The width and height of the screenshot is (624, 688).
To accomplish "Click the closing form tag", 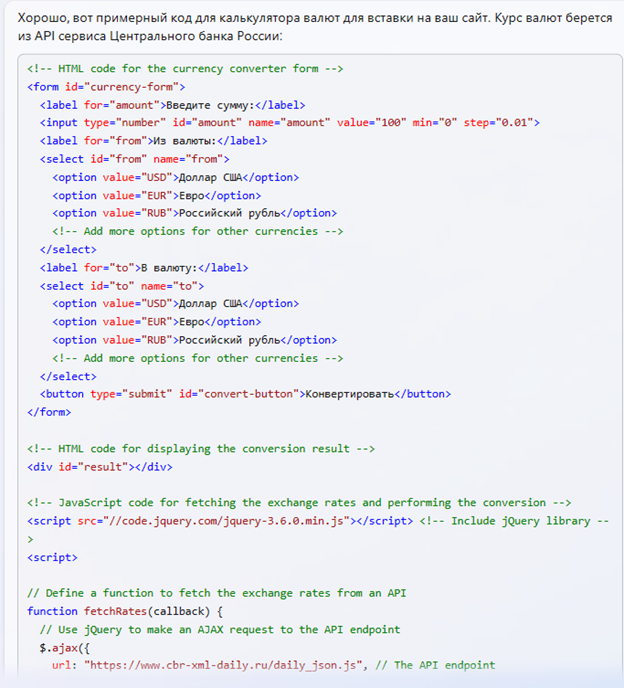I will (49, 411).
